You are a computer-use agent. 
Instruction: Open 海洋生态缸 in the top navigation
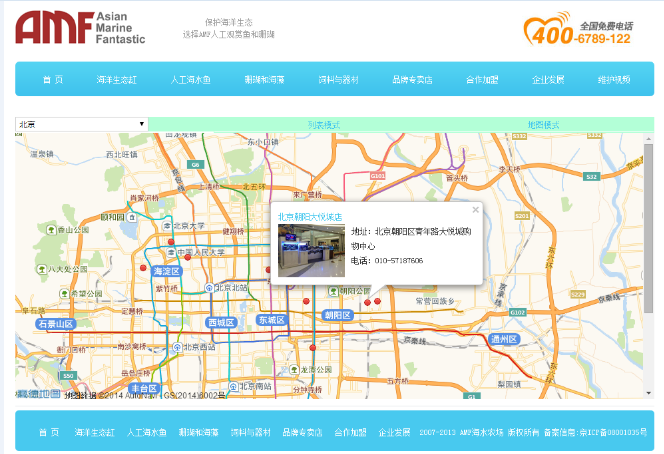point(116,79)
